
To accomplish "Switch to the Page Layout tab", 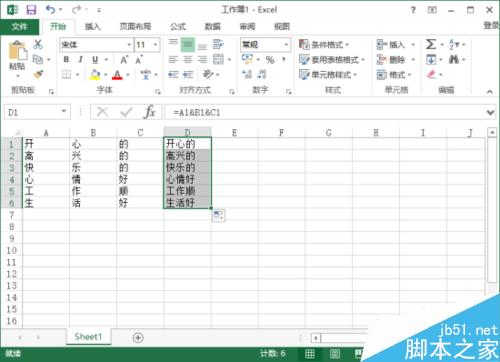I will click(x=135, y=26).
